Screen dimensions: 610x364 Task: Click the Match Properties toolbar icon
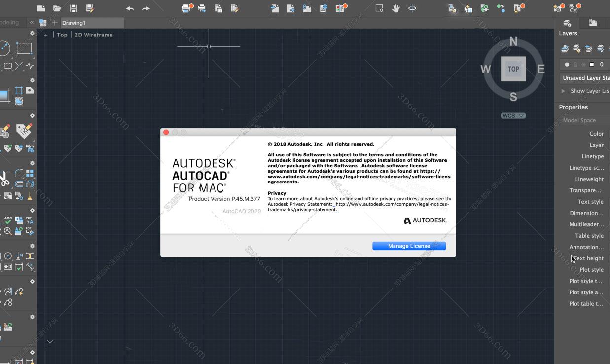click(452, 8)
